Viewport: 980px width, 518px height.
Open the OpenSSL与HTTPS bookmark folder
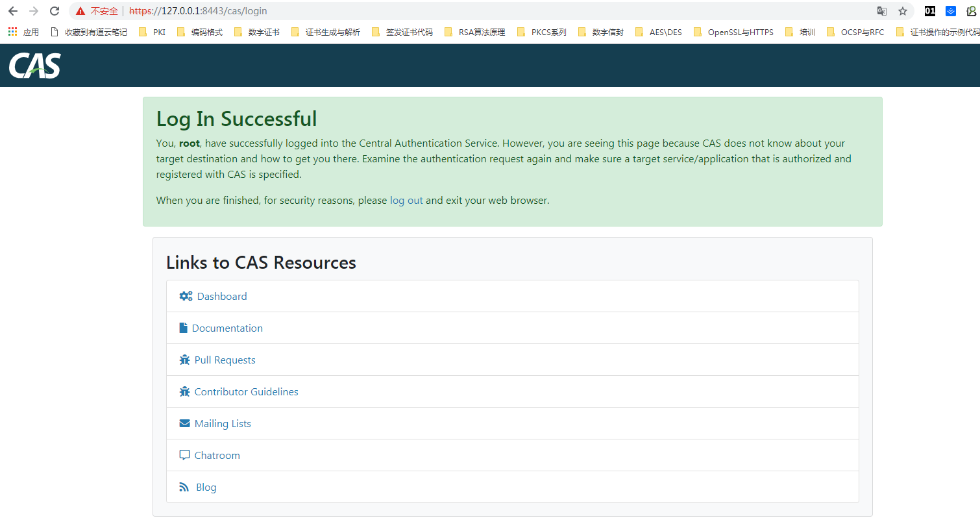click(x=733, y=32)
